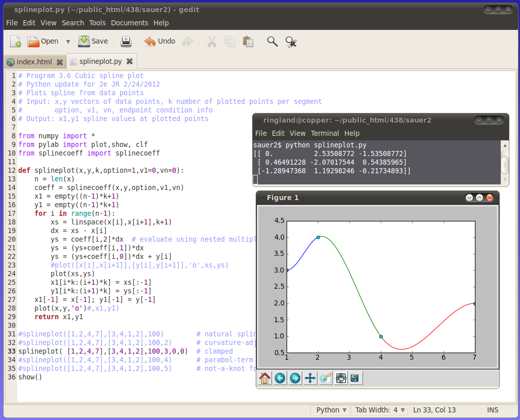Viewport: 520px width, 420px height.
Task: Undo the last edit
Action: click(x=159, y=41)
